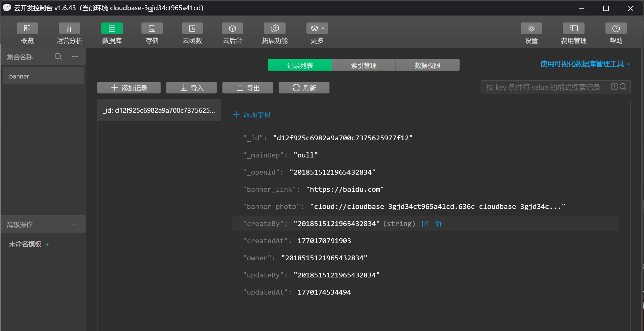Delete createBy field with trash icon
The image size is (644, 331).
(x=438, y=224)
